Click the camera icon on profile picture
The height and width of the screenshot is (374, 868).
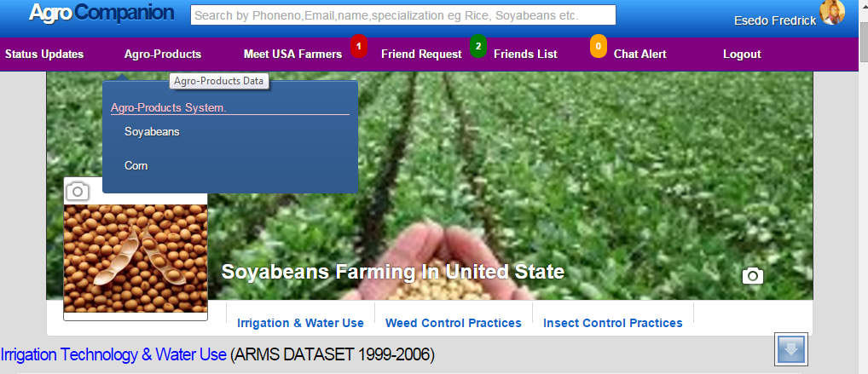coord(78,192)
